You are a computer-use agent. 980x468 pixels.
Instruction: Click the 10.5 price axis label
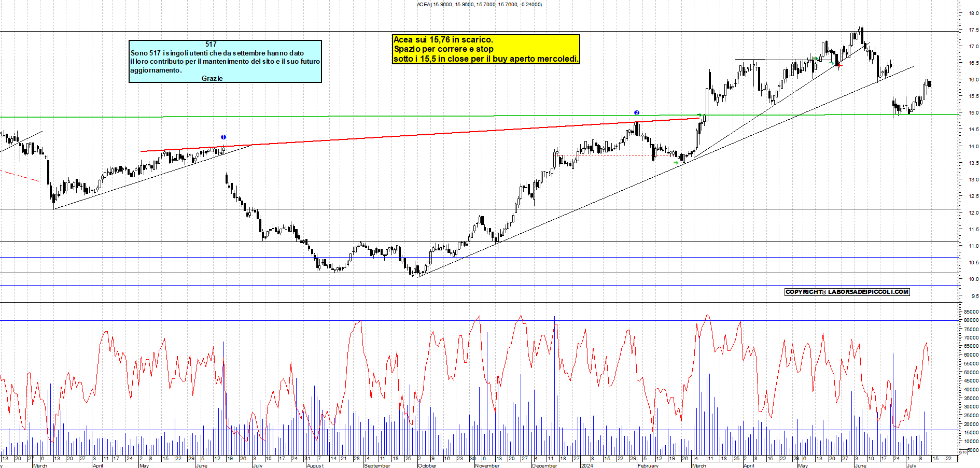click(x=973, y=263)
